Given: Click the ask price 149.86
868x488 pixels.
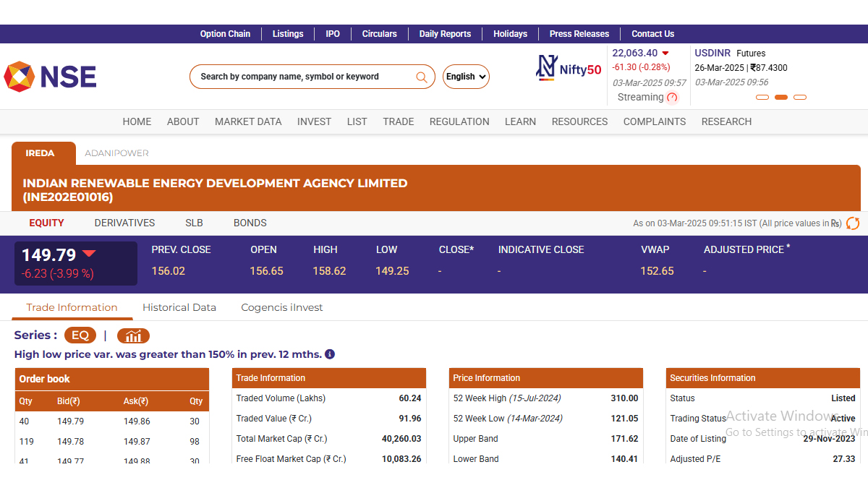Looking at the screenshot, I should pyautogui.click(x=137, y=421).
